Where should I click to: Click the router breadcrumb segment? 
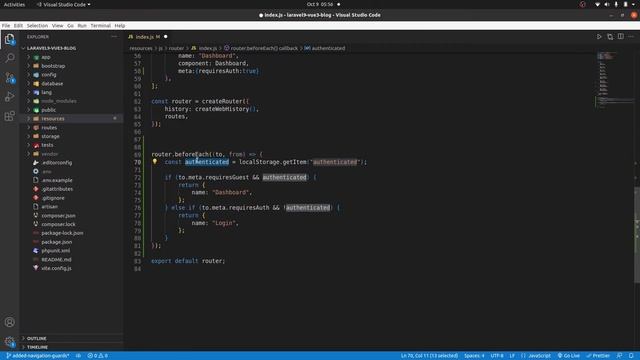(x=176, y=48)
